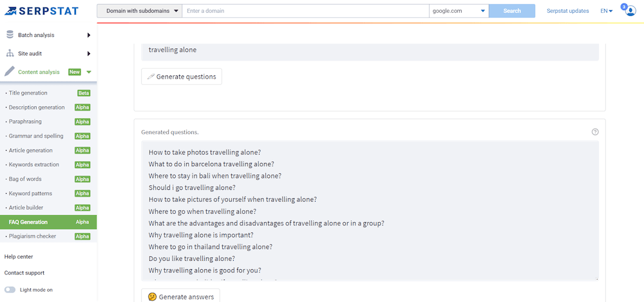
Task: Click the Batch analysis database icon
Action: (10, 35)
